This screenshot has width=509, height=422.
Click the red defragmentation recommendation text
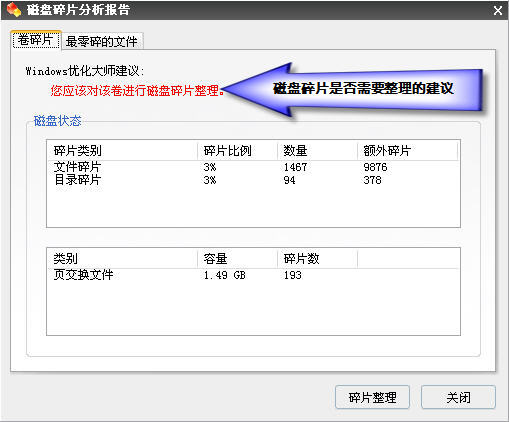(x=137, y=90)
